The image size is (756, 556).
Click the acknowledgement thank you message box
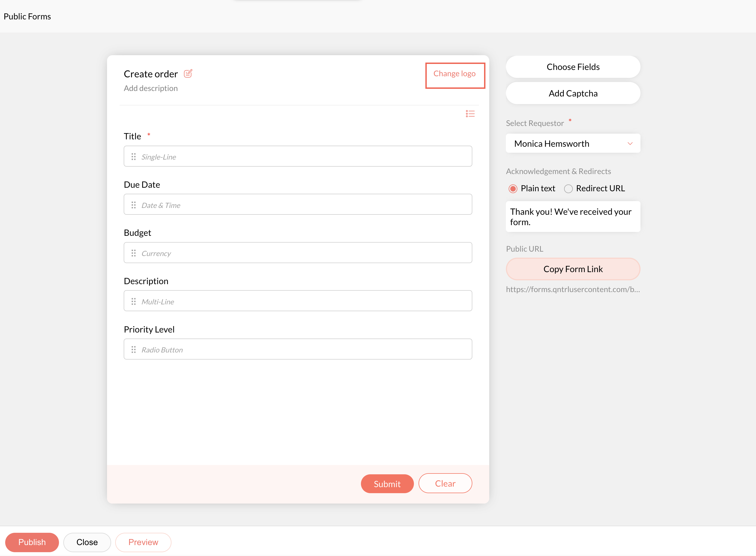(x=573, y=217)
